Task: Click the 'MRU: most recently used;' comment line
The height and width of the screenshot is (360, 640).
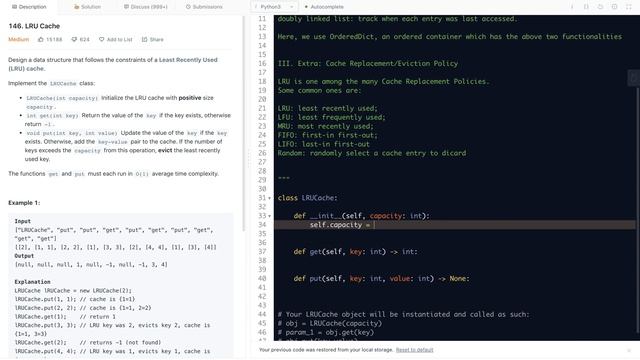Action: (x=325, y=126)
